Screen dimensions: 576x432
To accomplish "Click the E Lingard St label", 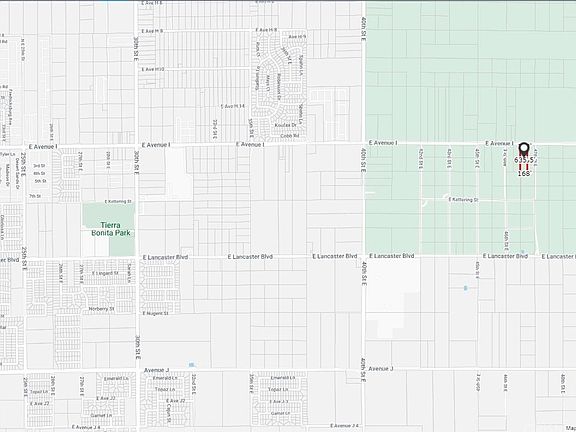I will (105, 273).
